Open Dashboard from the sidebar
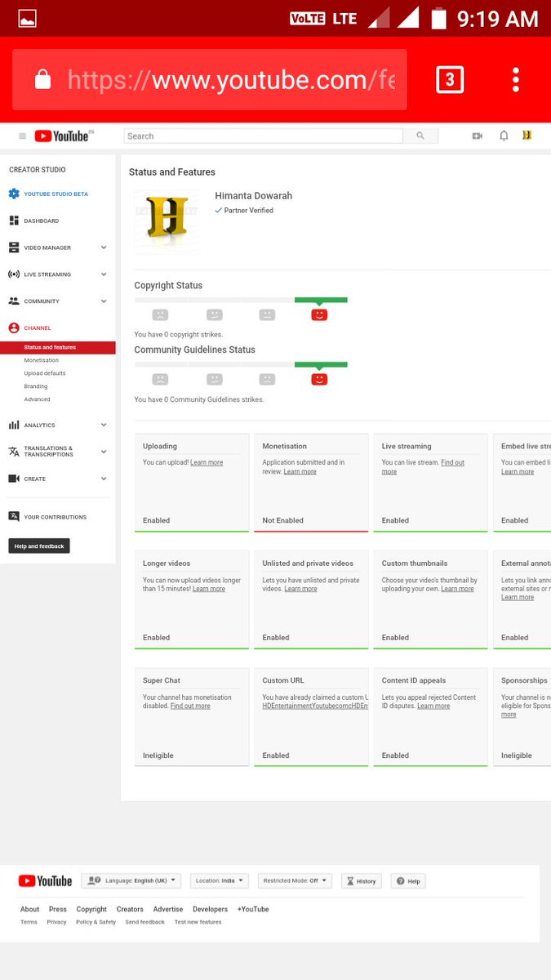Screen dimensions: 551x980 [41, 220]
